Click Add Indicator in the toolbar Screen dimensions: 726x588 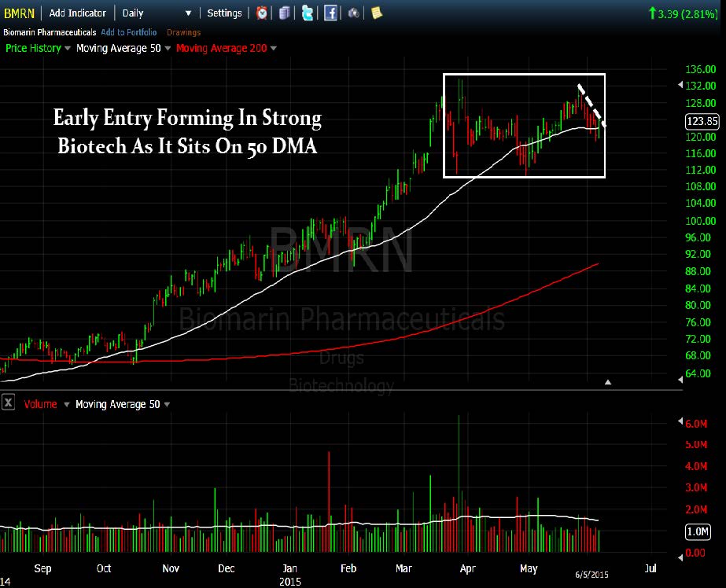click(77, 13)
